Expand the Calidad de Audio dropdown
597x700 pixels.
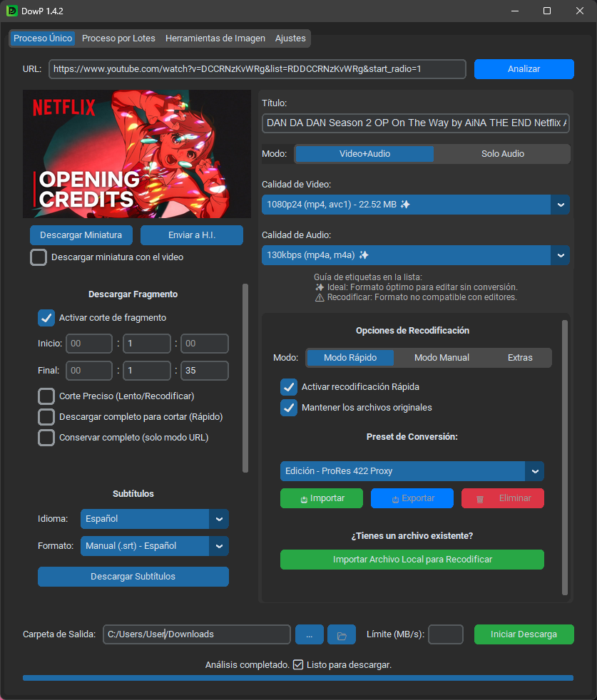pyautogui.click(x=416, y=255)
